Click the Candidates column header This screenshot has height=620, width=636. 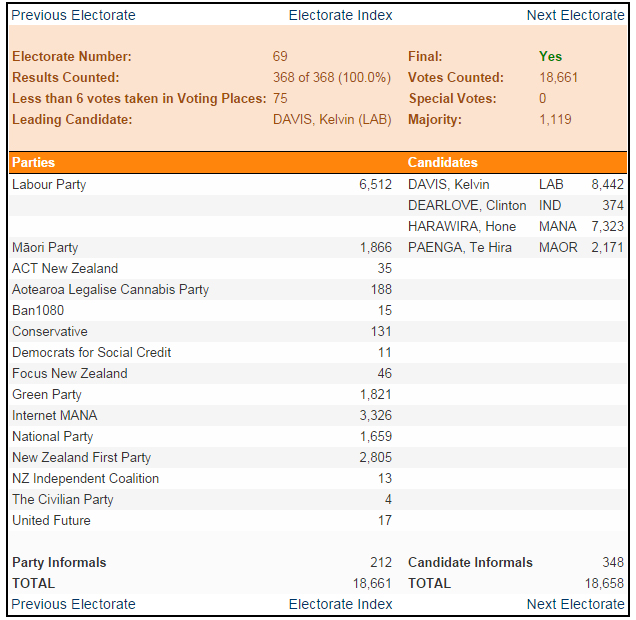(443, 162)
